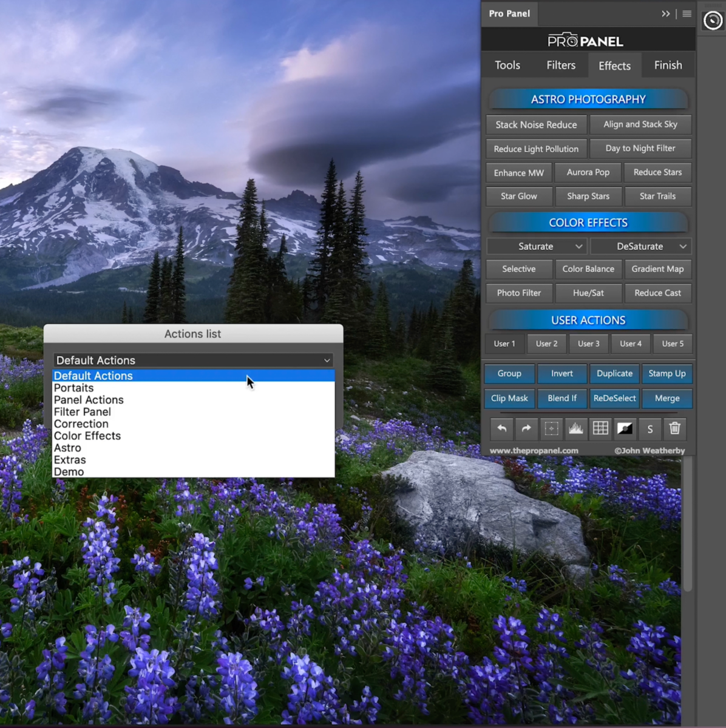Click the transform selection box icon
This screenshot has width=726, height=728.
point(551,429)
